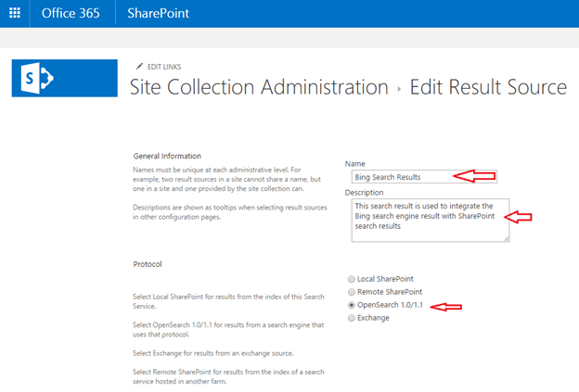Image resolution: width=579 pixels, height=392 pixels.
Task: Select the Local SharePoint radio button
Action: click(350, 279)
